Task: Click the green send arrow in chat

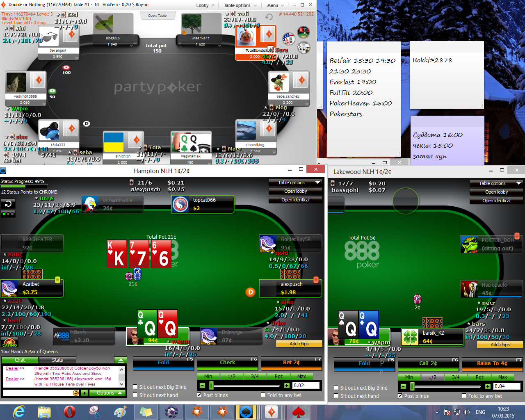Action: click(84, 393)
